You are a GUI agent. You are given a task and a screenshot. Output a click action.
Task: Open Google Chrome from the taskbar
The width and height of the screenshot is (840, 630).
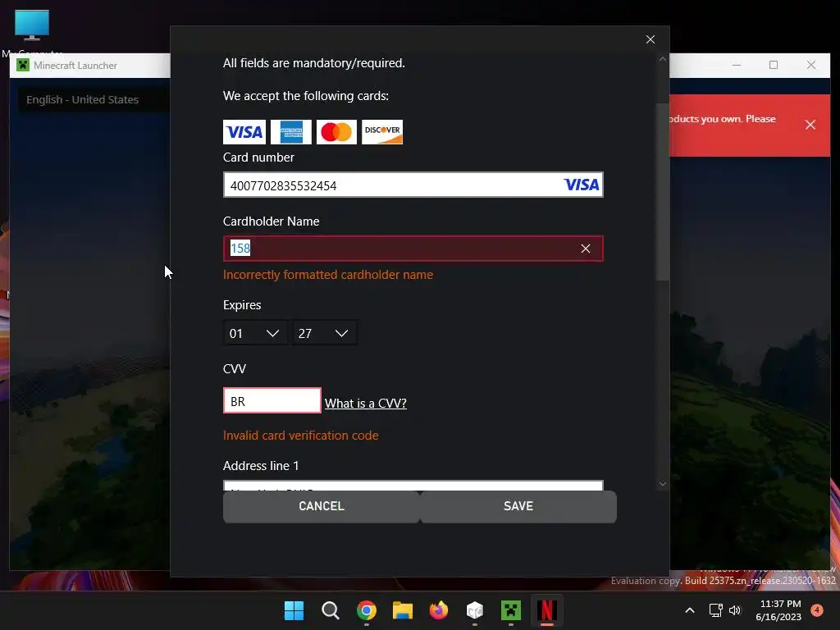(x=367, y=610)
